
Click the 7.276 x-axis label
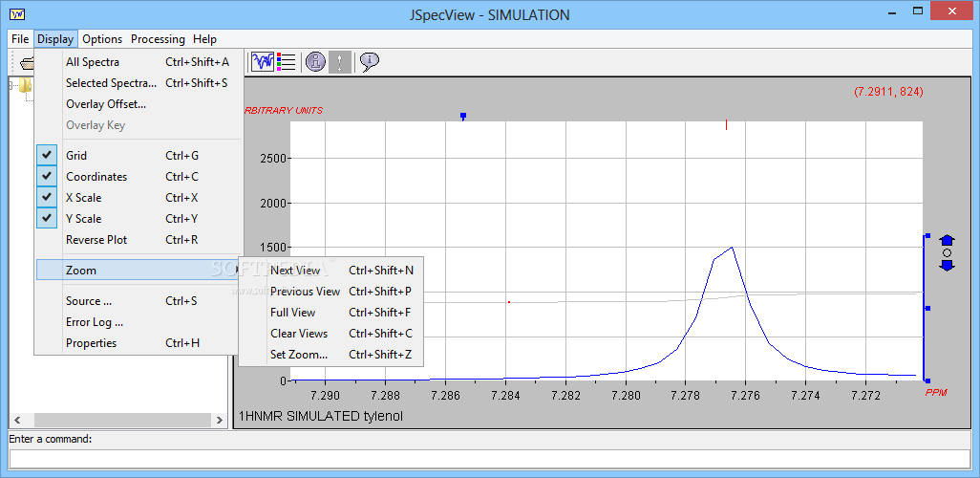click(x=746, y=396)
